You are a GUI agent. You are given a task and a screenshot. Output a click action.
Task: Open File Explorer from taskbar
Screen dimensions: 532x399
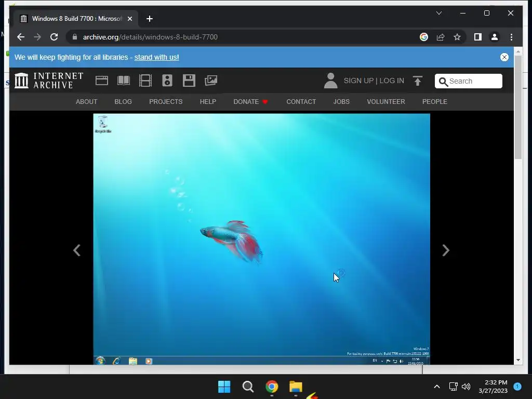tap(296, 387)
